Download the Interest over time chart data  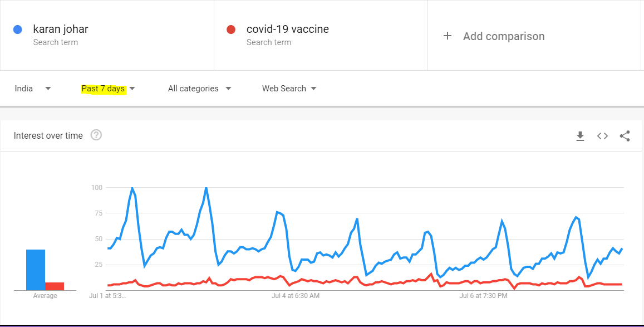pos(580,136)
